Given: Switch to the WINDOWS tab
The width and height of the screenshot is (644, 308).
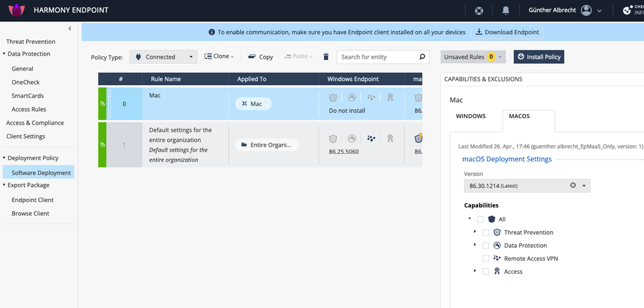Looking at the screenshot, I should (x=470, y=116).
